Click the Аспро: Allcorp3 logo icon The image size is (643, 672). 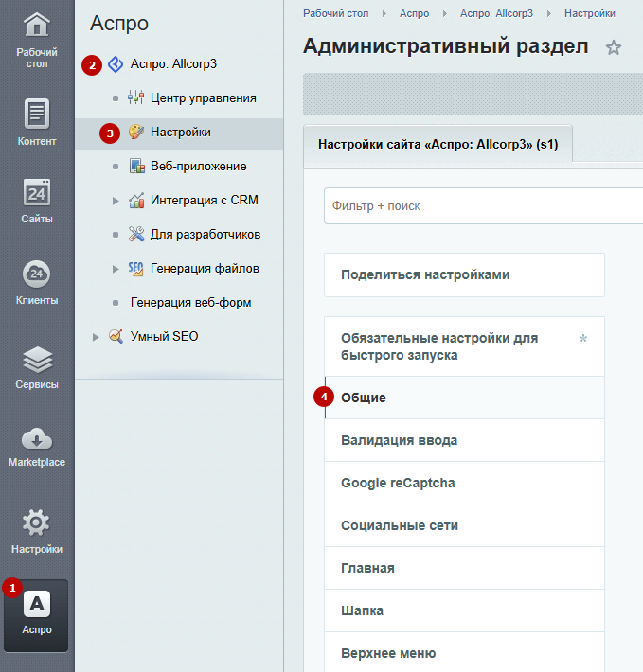[116, 64]
